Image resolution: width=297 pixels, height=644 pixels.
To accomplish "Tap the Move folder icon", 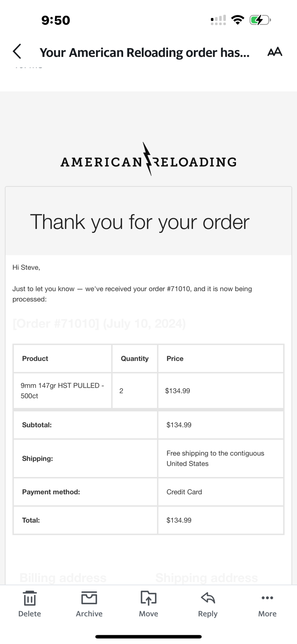I will (148, 597).
